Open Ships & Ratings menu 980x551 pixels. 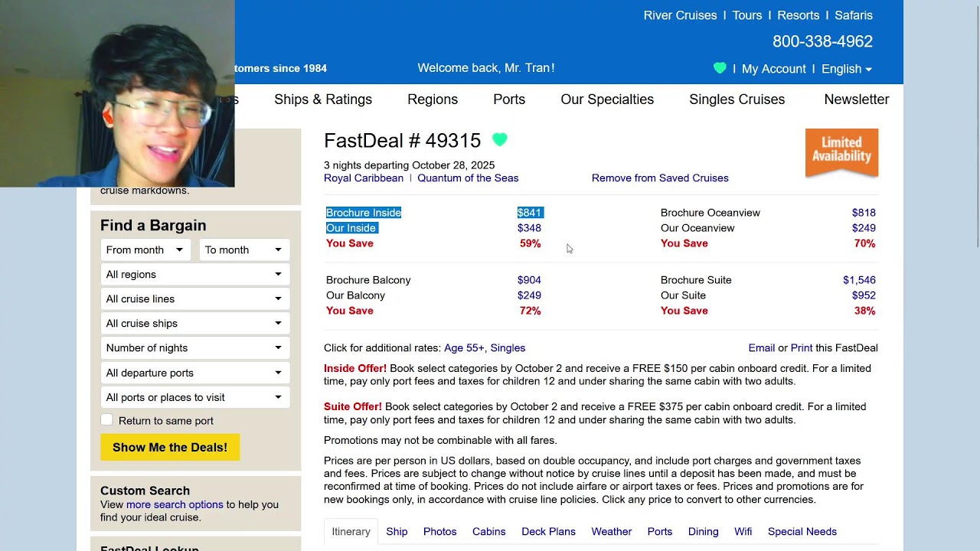323,99
